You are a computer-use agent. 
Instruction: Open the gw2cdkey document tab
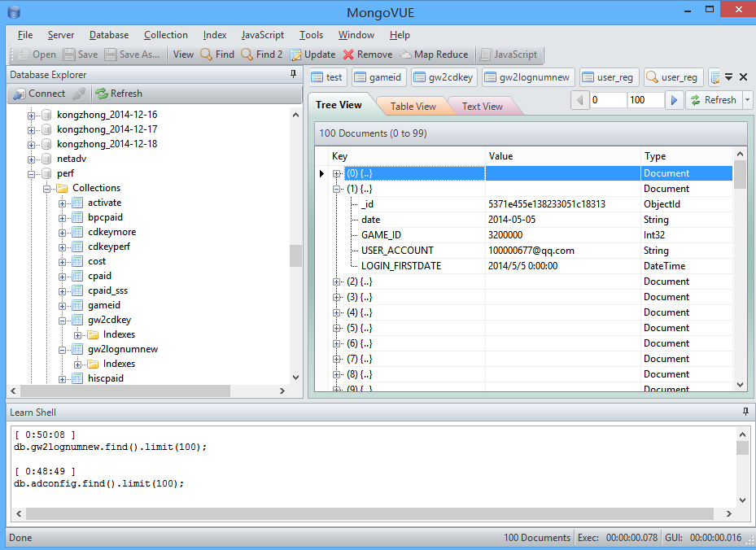[444, 77]
